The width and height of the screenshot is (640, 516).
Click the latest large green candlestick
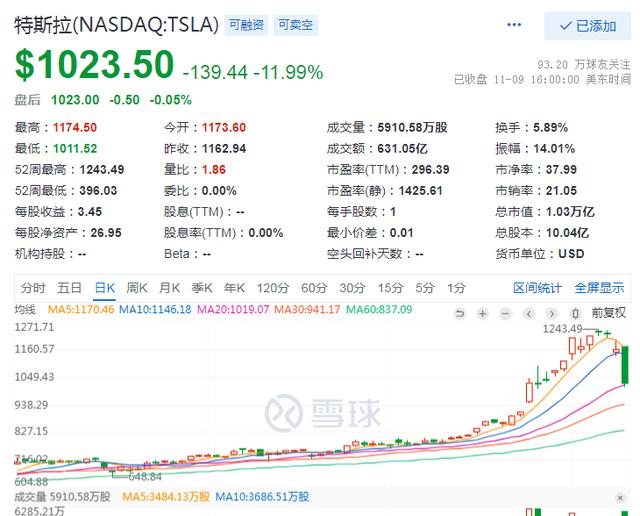(x=625, y=365)
